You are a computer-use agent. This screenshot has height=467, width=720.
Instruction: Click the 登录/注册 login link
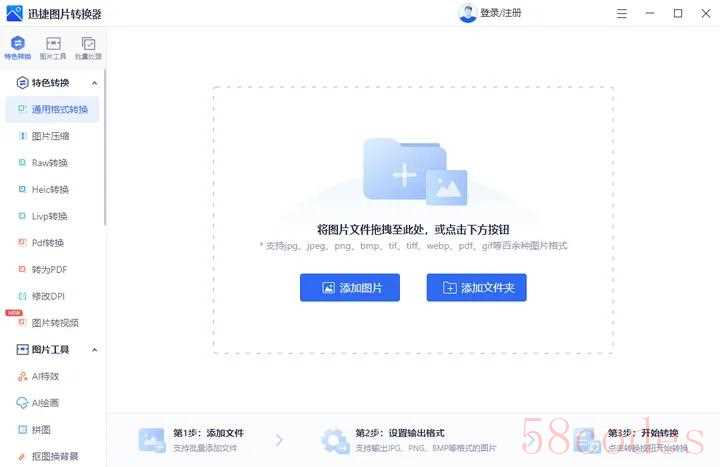click(501, 13)
